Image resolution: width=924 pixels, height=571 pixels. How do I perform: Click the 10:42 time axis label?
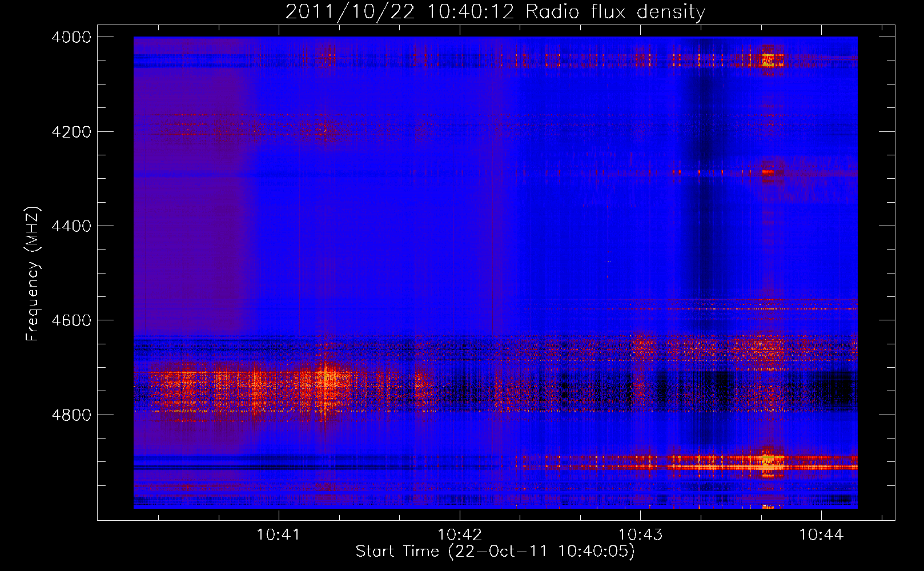[x=460, y=534]
